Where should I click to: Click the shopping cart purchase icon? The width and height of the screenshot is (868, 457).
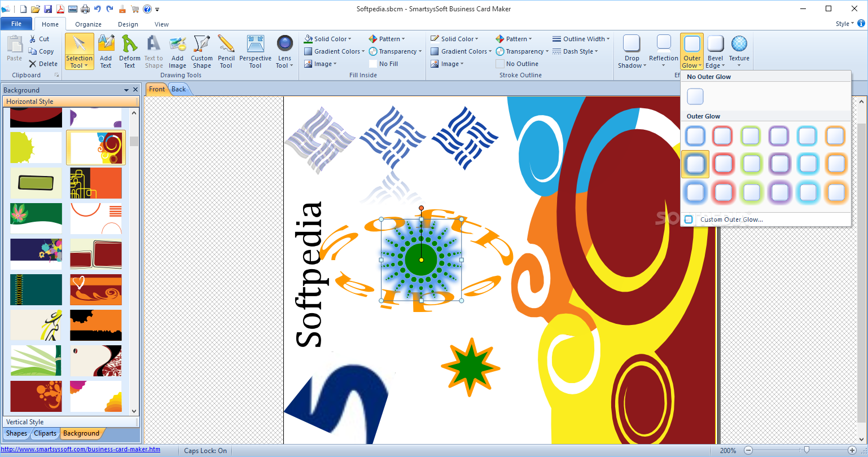click(x=135, y=8)
